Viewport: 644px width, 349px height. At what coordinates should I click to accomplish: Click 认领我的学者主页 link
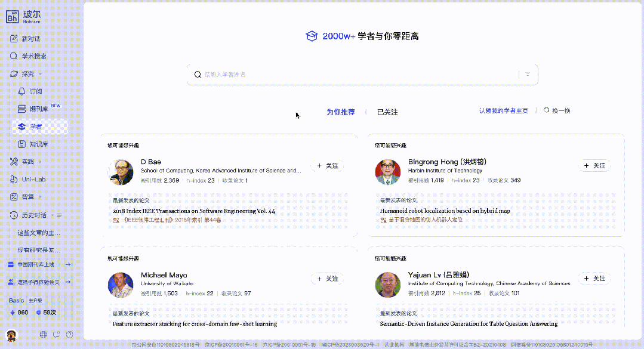[503, 111]
